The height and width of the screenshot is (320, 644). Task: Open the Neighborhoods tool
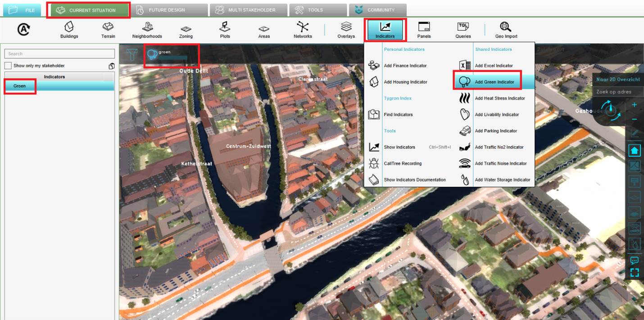147,30
